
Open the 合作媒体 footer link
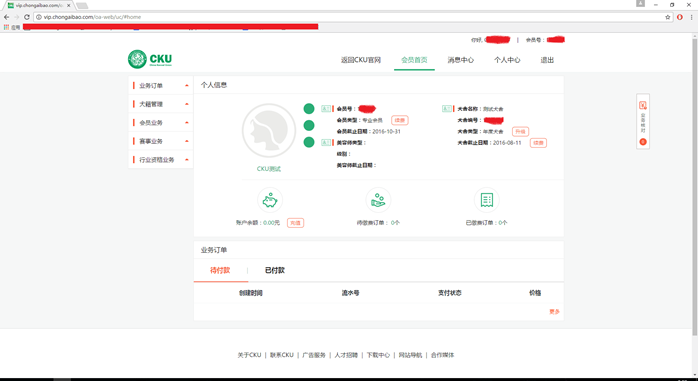(442, 355)
